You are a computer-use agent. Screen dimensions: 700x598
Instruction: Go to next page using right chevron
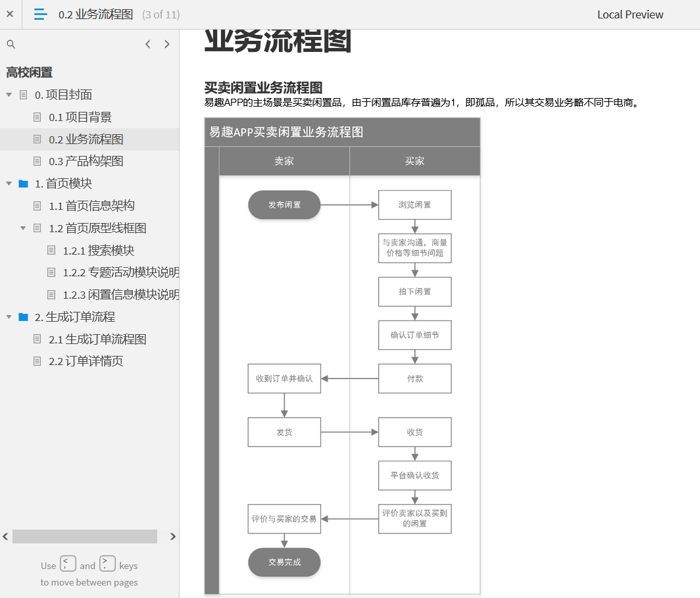click(167, 44)
